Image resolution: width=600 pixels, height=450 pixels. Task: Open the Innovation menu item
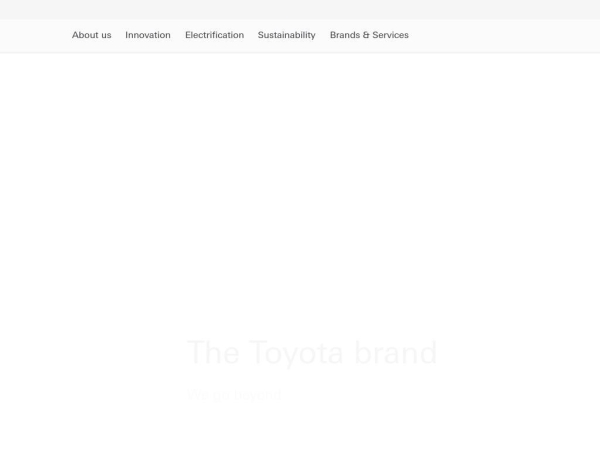click(x=148, y=35)
